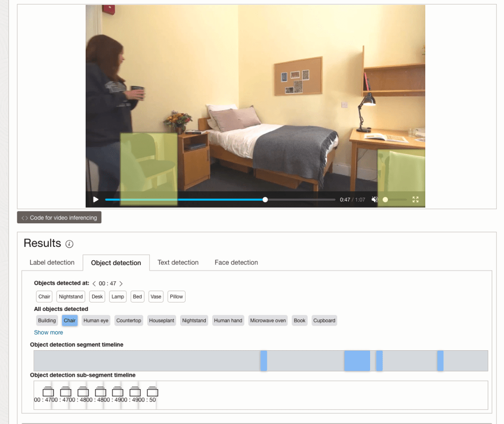This screenshot has height=424, width=504.
Task: Advance to the next detection timestamp
Action: coord(121,283)
